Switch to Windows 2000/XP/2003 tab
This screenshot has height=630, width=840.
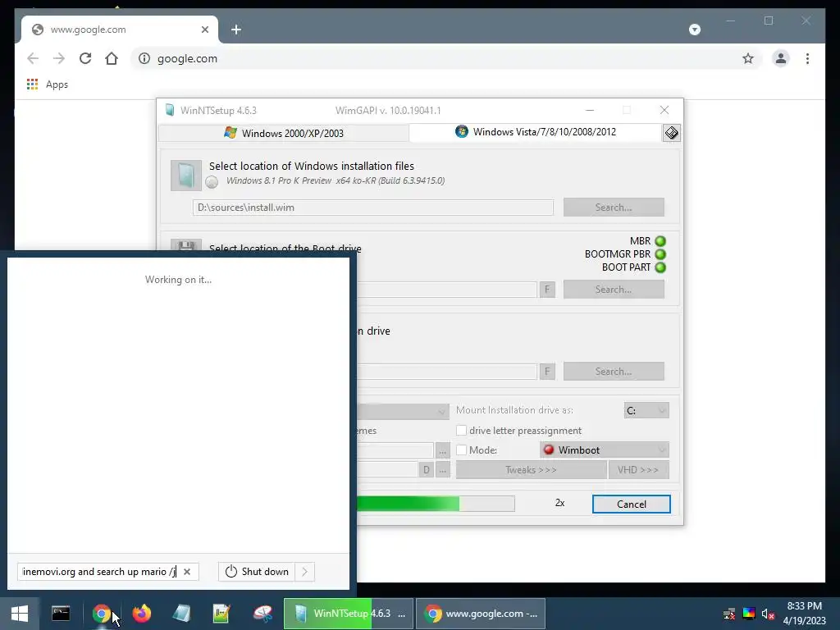pos(284,133)
